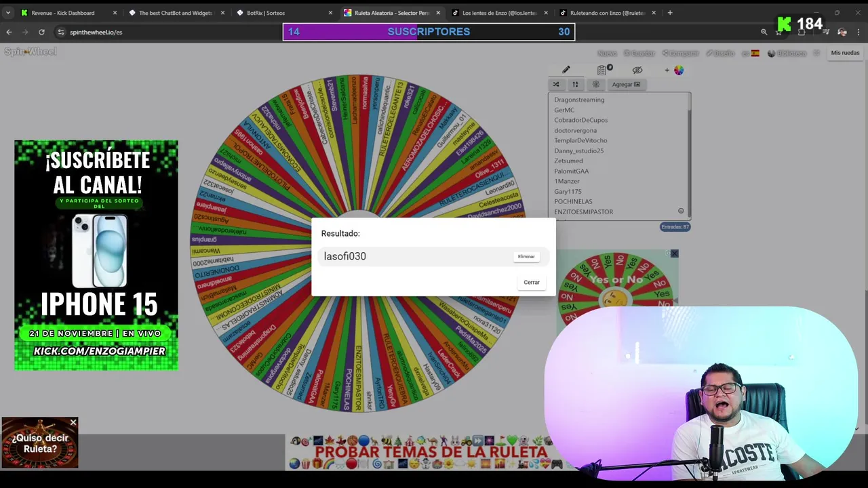Click Probar Temas de la Ruleta banner
868x488 pixels.
click(430, 452)
